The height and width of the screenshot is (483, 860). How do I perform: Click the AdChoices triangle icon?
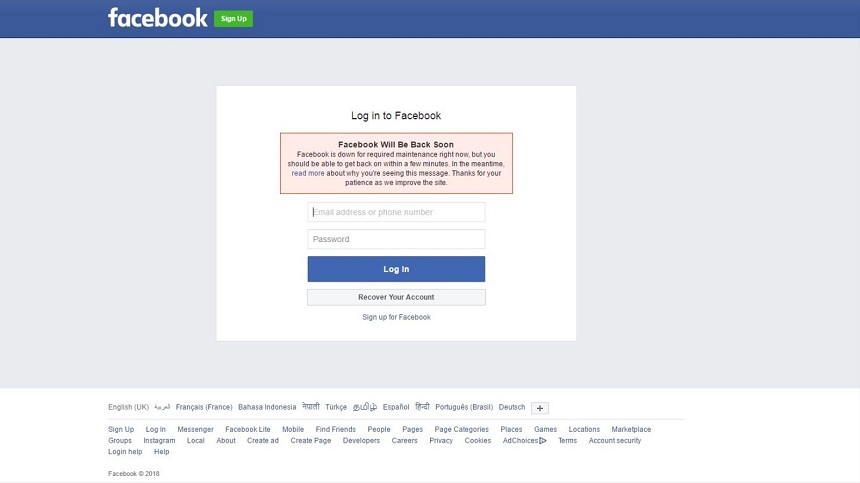pos(542,441)
